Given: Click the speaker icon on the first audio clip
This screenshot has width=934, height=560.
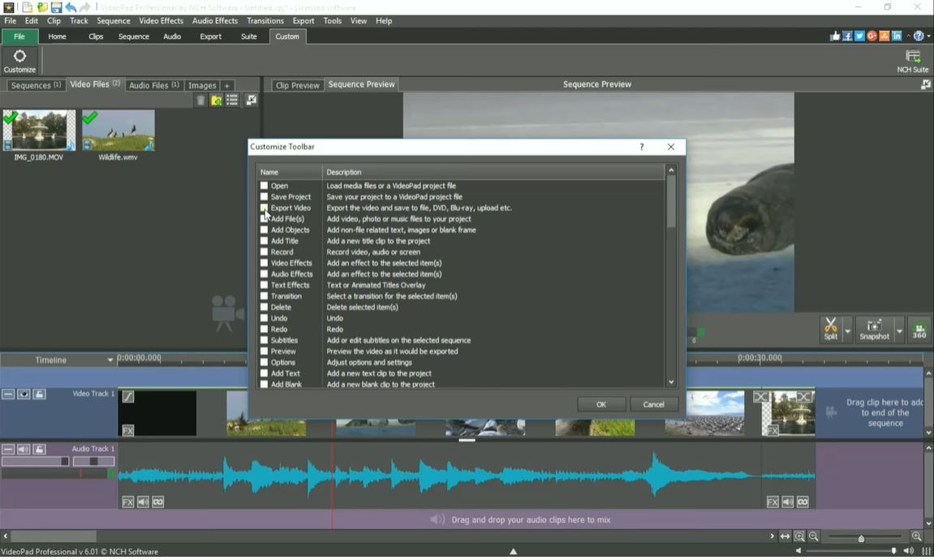Looking at the screenshot, I should coord(143,502).
